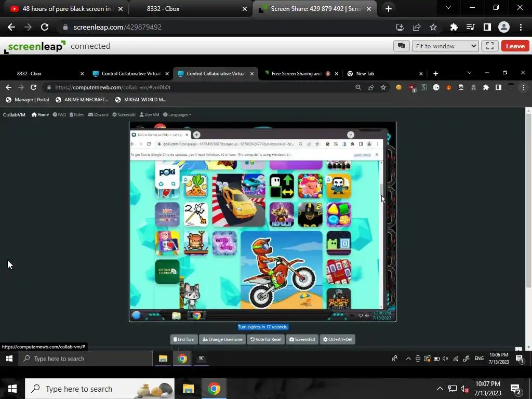The width and height of the screenshot is (532, 399).
Task: Share this page icon in outer toolbar
Action: click(417, 27)
